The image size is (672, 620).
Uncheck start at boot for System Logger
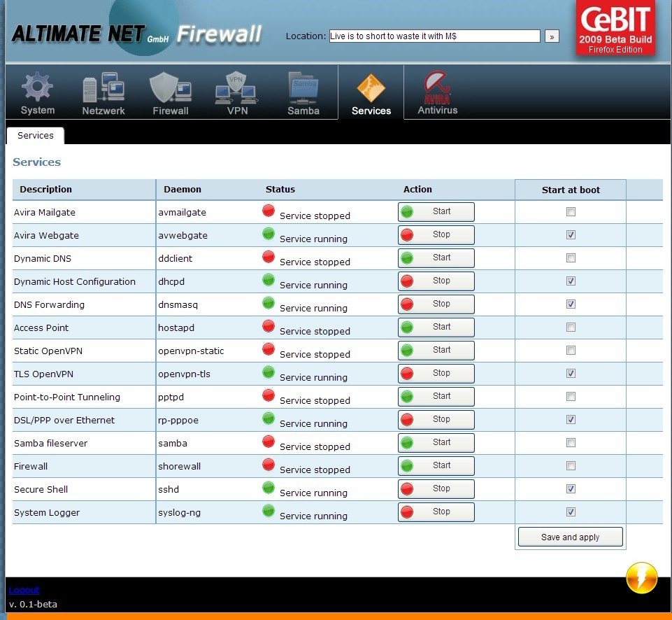(571, 512)
